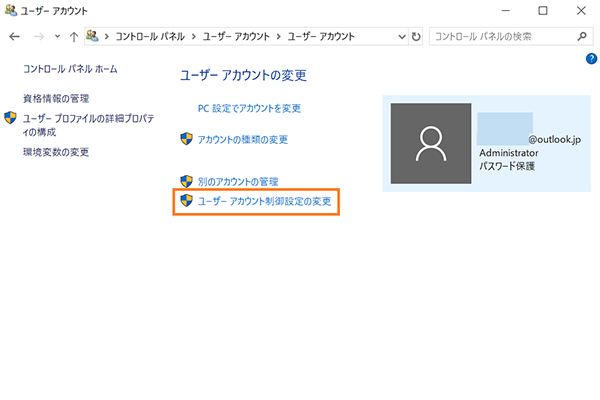Screen dimensions: 600x400
Task: Open 資格情報の管理 in the sidebar
Action: [56, 99]
